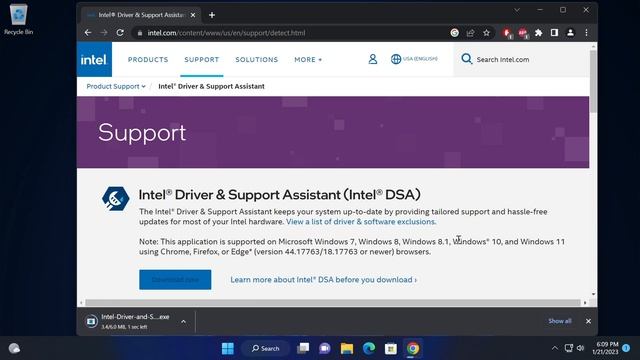Viewport: 640px width, 360px height.
Task: Open Task View on the taskbar
Action: pyautogui.click(x=303, y=348)
